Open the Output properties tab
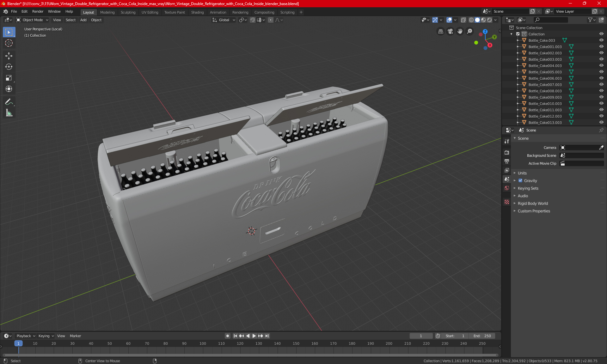Screen dimensions: 607x364 (x=507, y=161)
